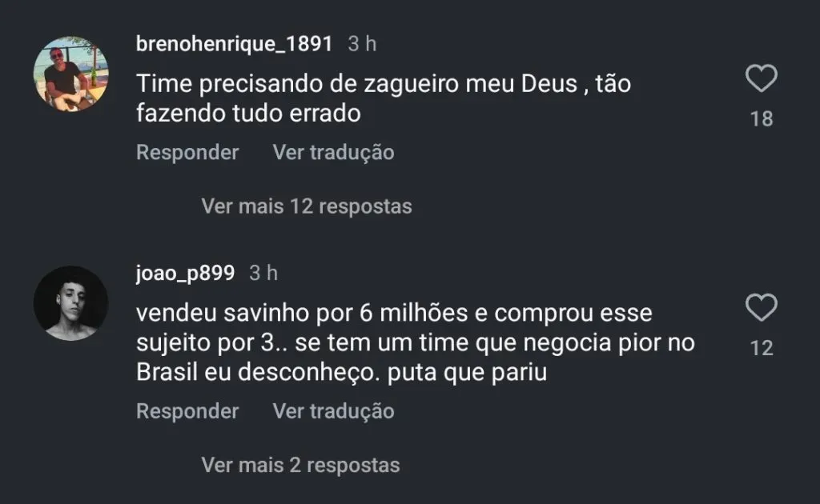
Task: Tap the heart on joao_p899's comment
Action: point(761,308)
